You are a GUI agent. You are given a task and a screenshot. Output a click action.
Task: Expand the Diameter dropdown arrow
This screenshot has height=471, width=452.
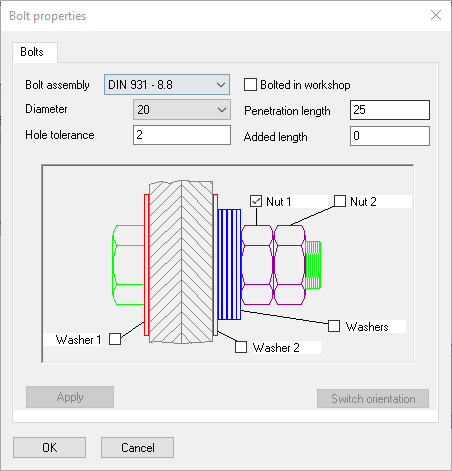coord(222,110)
